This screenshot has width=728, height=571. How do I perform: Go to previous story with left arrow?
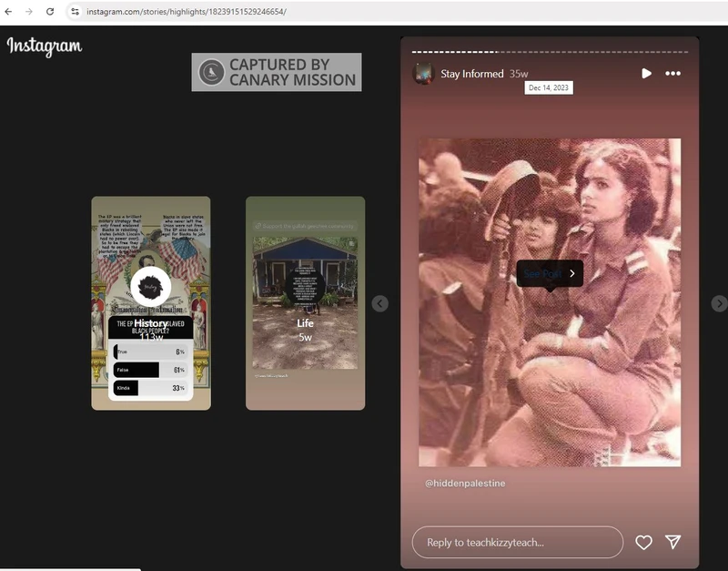pos(380,303)
